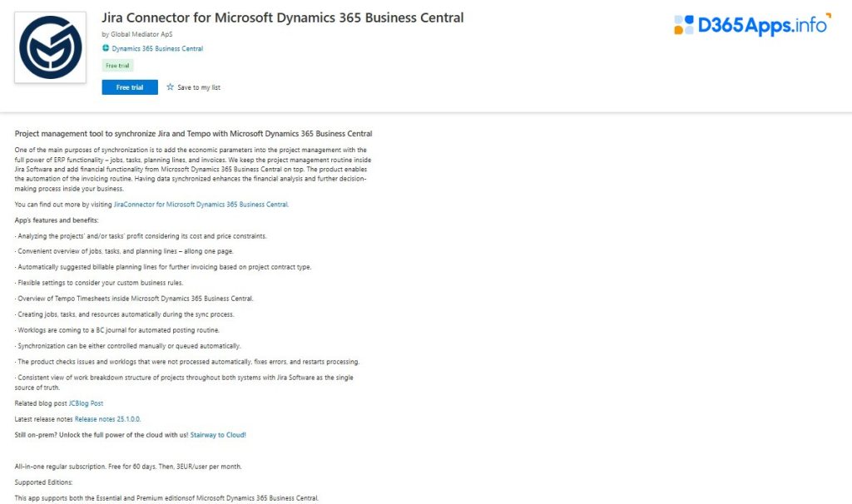Click the 'Supported Editions:' text
The image size is (852, 504).
43,482
